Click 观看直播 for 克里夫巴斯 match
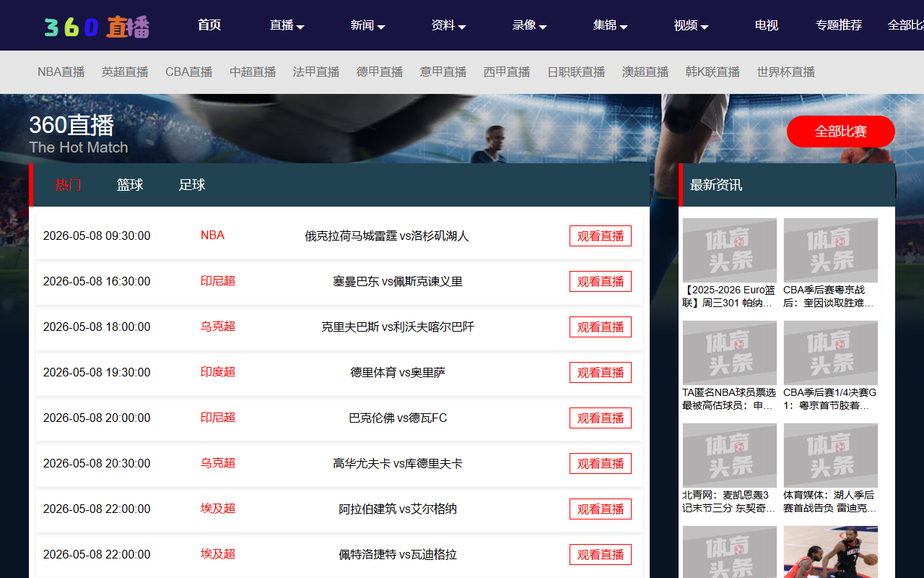 (601, 327)
